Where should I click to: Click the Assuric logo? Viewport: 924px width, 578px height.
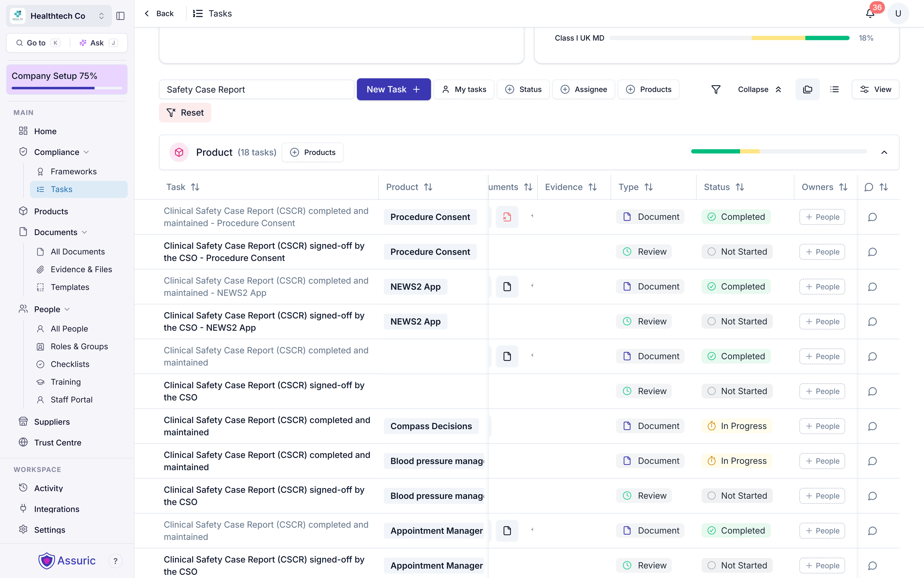67,561
